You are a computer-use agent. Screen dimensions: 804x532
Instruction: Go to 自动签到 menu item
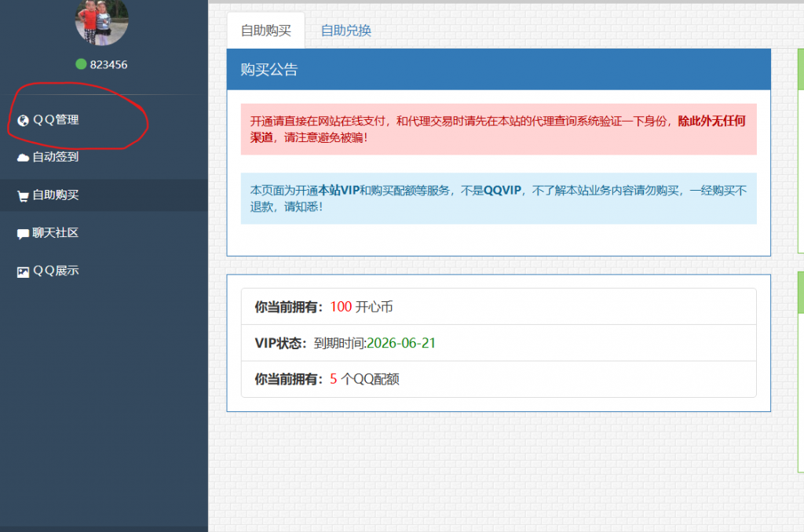point(55,157)
